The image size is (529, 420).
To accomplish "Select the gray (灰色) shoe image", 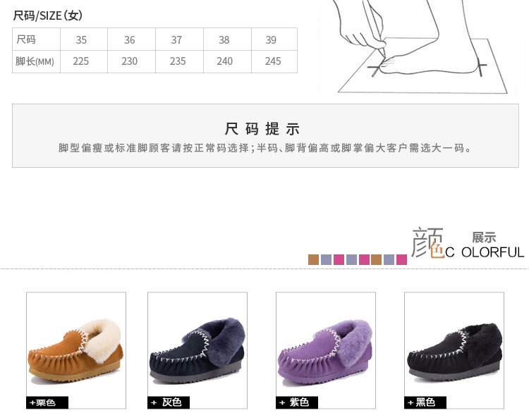I will coord(197,350).
